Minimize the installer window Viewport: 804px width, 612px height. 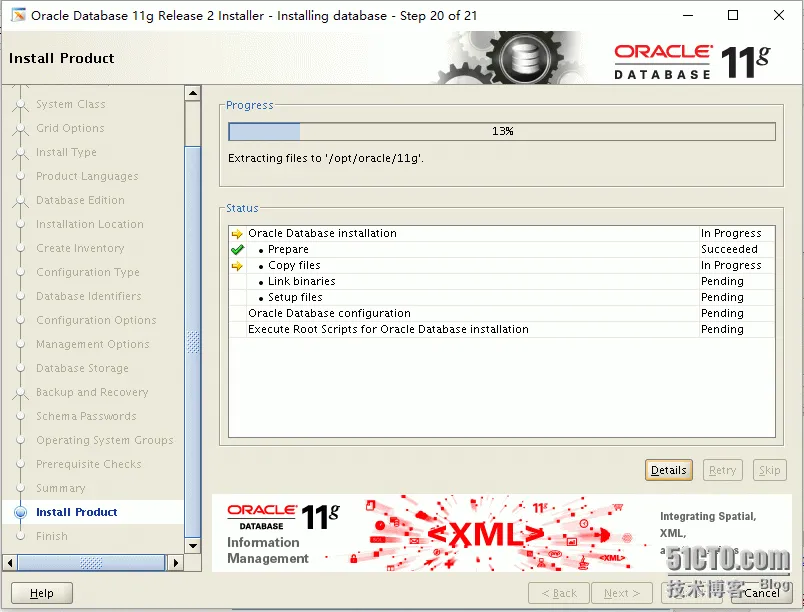point(688,15)
